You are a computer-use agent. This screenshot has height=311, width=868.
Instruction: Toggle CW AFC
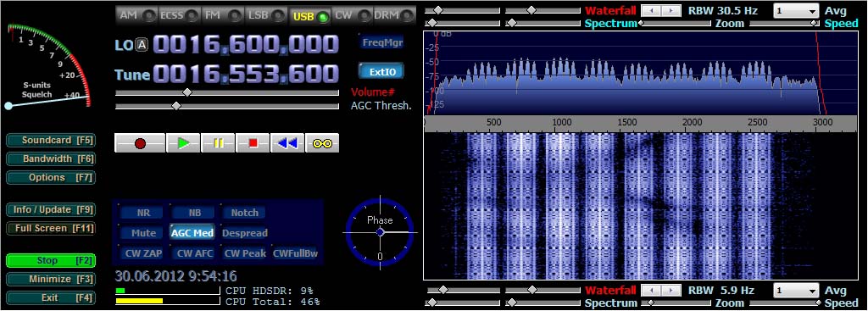click(192, 253)
